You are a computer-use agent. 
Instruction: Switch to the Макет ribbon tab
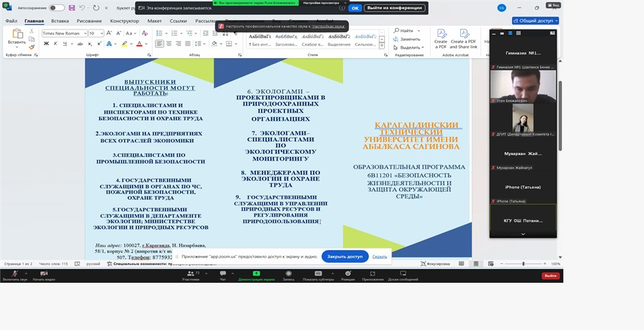[155, 21]
